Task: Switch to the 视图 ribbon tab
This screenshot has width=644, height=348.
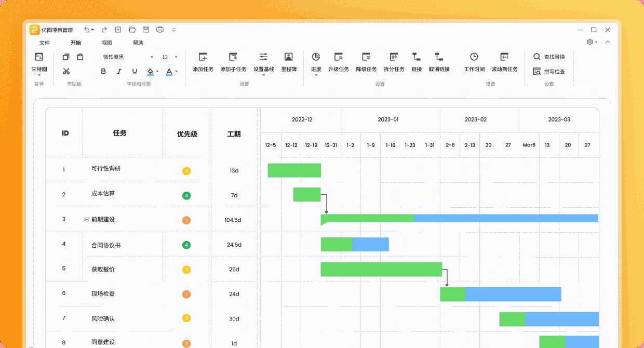Action: coord(107,43)
